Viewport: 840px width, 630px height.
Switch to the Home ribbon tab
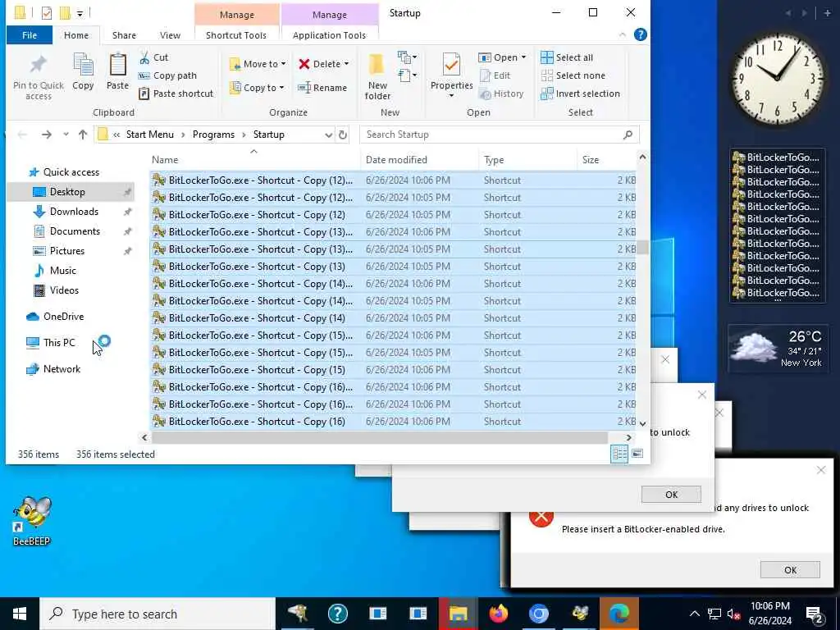(76, 35)
